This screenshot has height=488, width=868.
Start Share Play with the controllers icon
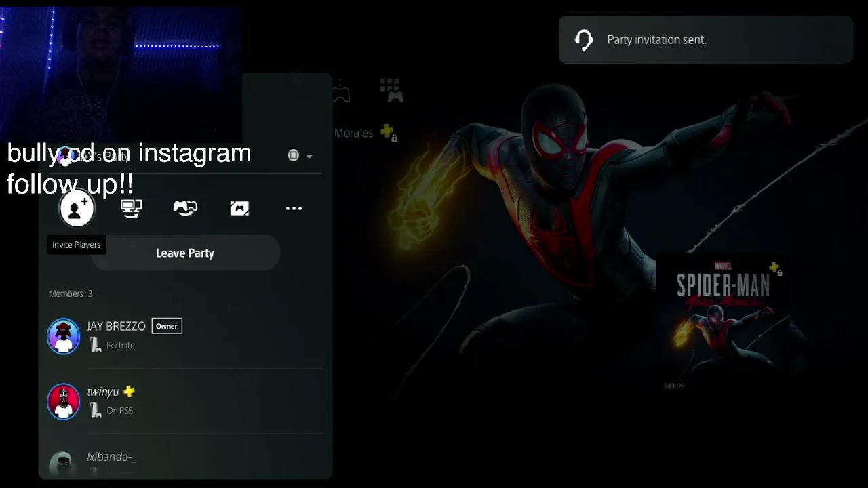click(185, 208)
